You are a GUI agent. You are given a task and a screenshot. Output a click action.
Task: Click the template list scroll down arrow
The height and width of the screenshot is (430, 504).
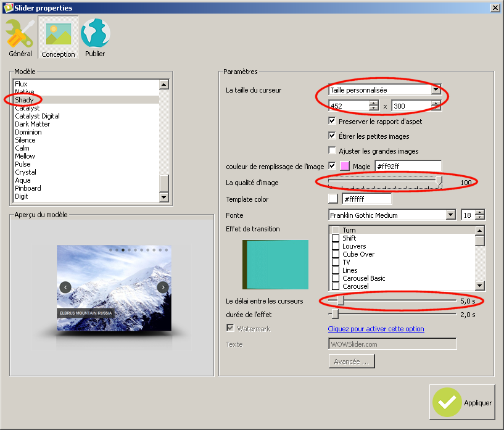[164, 197]
